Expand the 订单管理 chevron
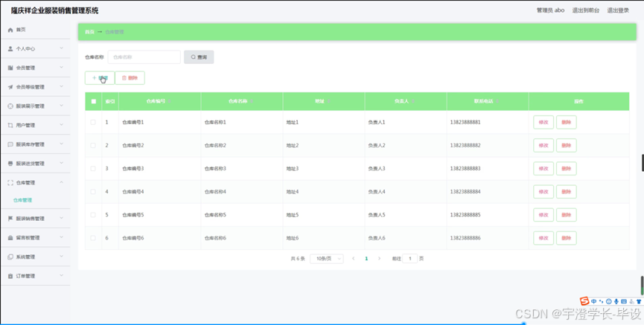Viewport: 644px width, 325px height. click(x=62, y=276)
